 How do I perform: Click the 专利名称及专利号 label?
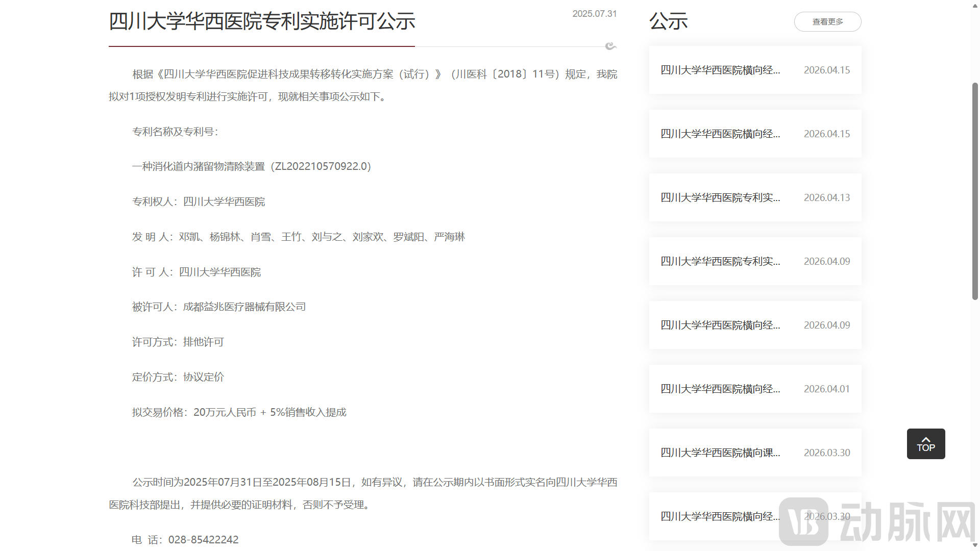[175, 132]
